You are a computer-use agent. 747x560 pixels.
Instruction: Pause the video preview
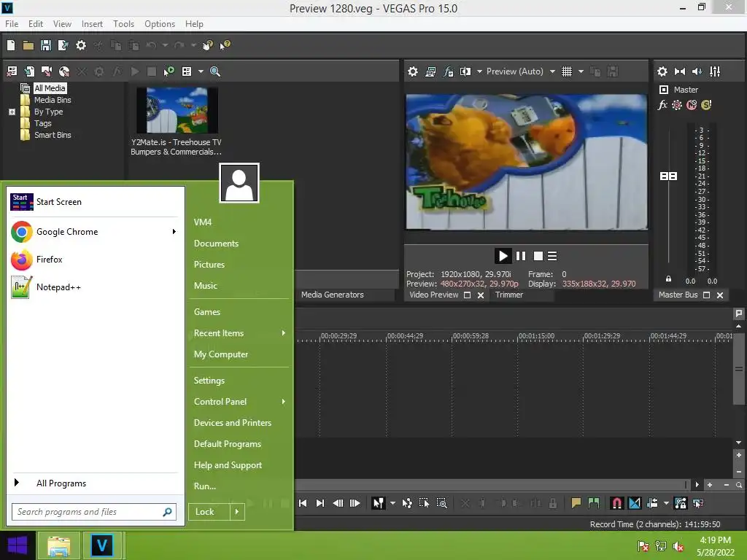(x=521, y=256)
